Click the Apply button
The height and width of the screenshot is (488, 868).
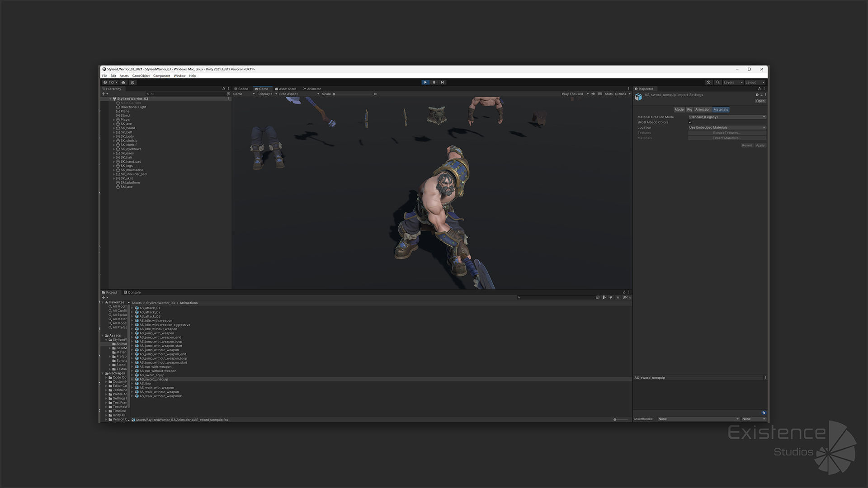pyautogui.click(x=760, y=145)
